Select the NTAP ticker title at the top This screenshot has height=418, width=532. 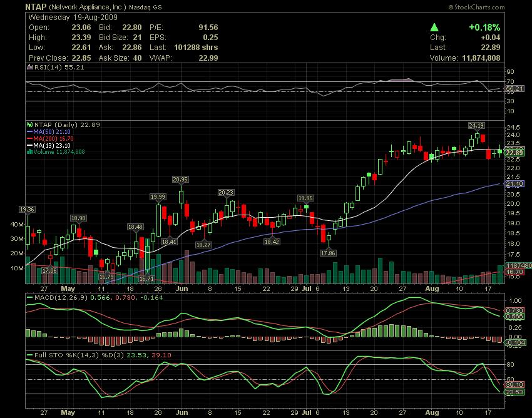click(x=36, y=7)
